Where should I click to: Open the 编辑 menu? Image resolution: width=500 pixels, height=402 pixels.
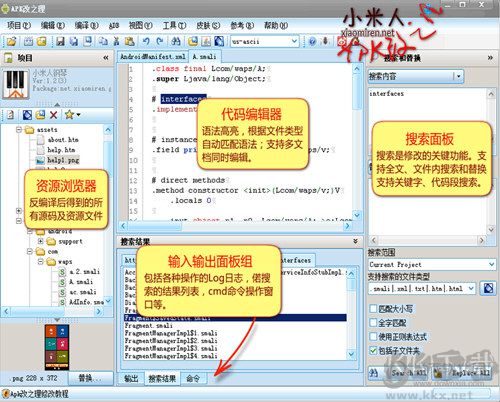tap(53, 25)
